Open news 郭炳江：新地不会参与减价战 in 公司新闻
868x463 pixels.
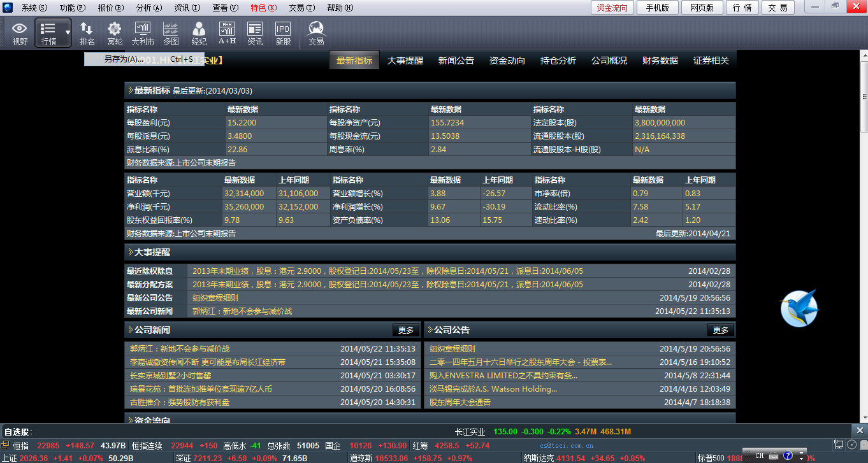[180, 348]
